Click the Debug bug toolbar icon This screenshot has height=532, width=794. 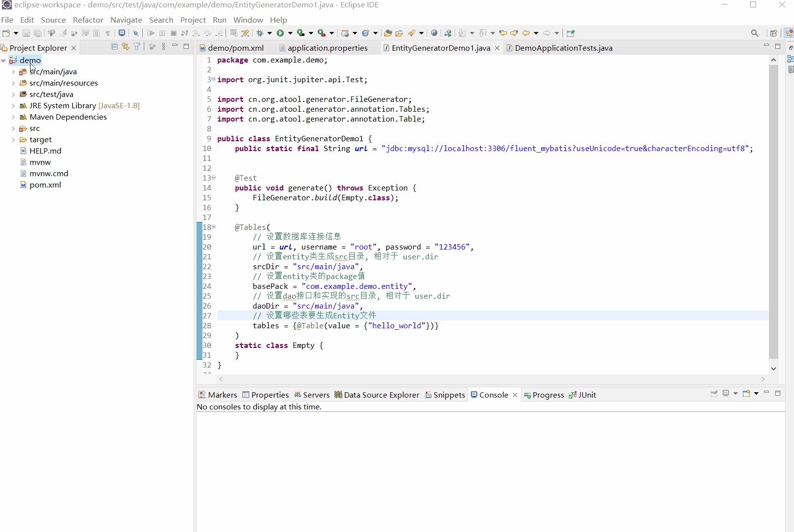click(x=260, y=33)
